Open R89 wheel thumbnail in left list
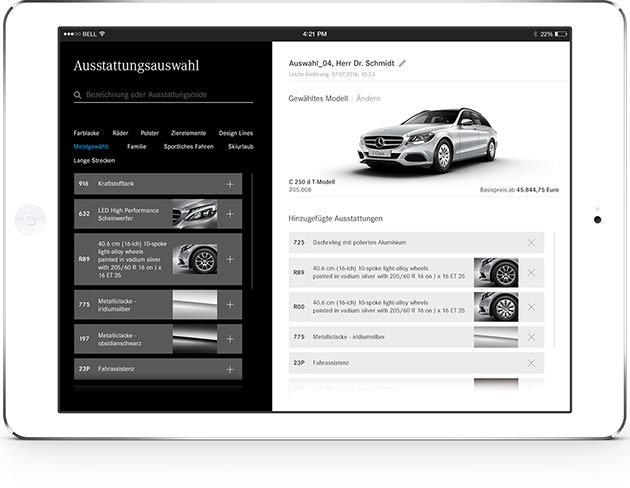The width and height of the screenshot is (630, 488). [195, 259]
